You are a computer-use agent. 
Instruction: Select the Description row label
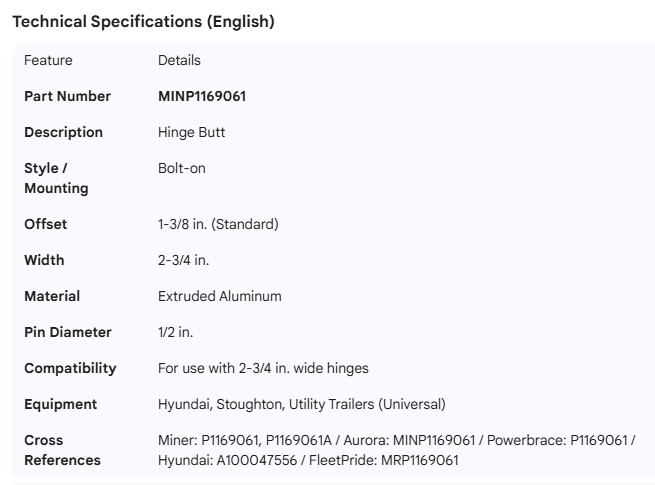pos(63,132)
